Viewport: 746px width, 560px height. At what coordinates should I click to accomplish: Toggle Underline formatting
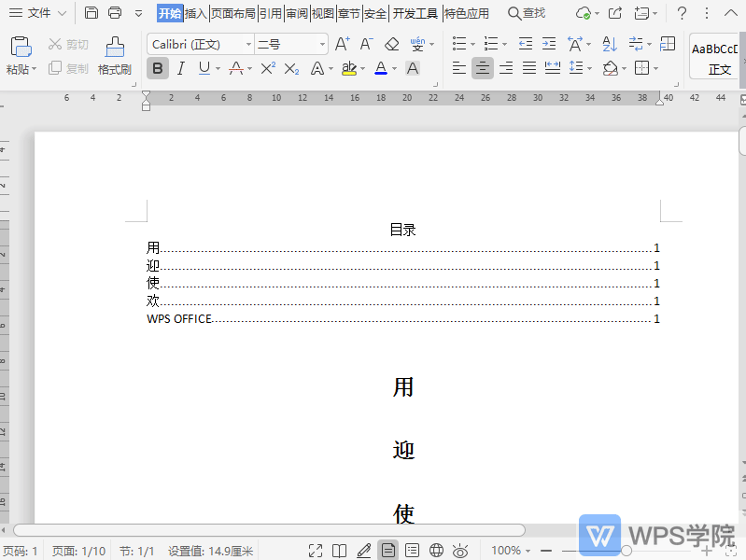(204, 68)
